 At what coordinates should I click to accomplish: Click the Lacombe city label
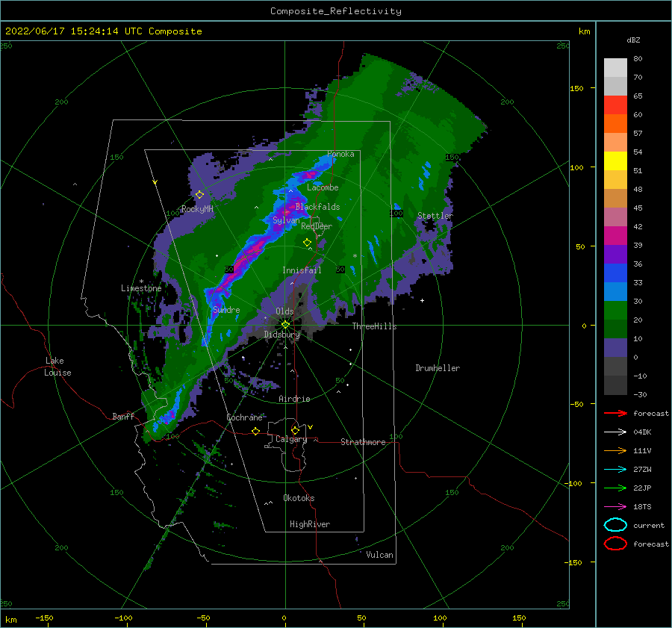coord(323,187)
